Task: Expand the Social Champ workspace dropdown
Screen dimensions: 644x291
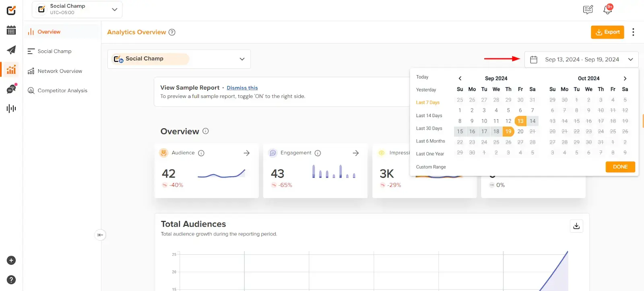Action: [77, 9]
